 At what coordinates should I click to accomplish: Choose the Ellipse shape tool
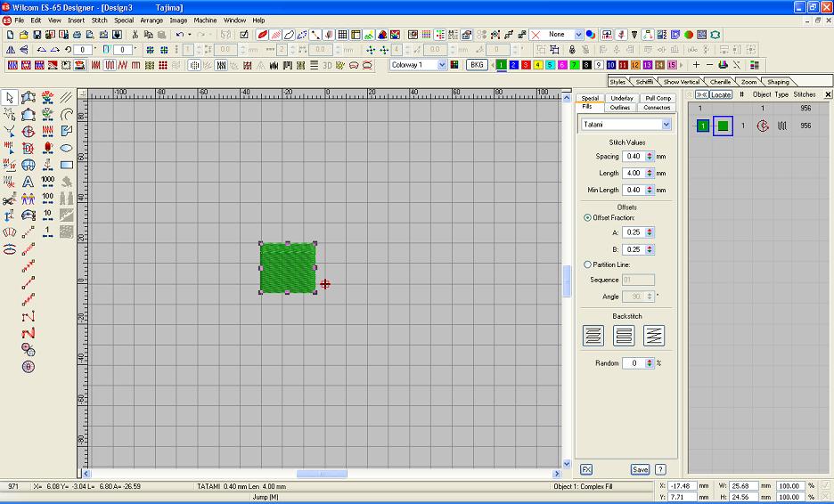(x=67, y=148)
